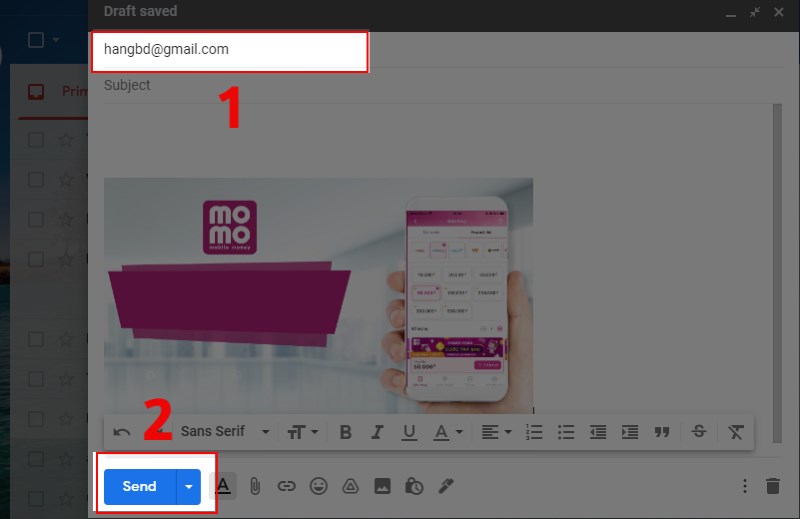Click the compose window vertical scrollbar
The image size is (800, 519).
777,274
